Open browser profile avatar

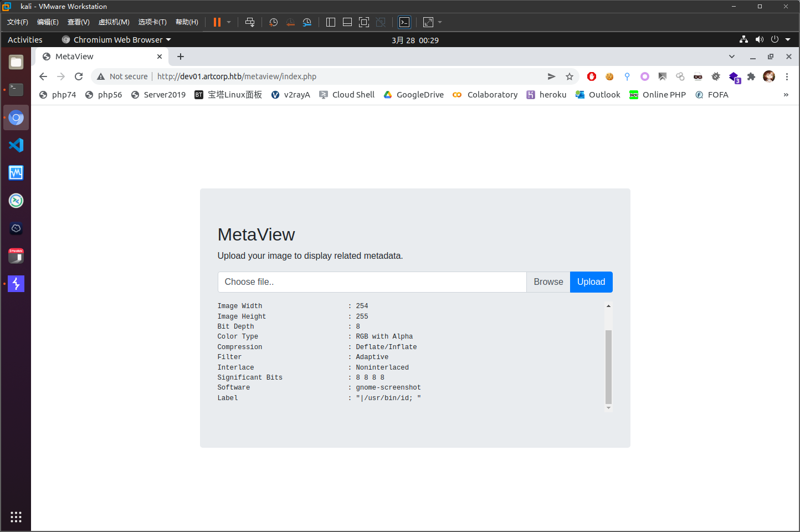point(769,76)
